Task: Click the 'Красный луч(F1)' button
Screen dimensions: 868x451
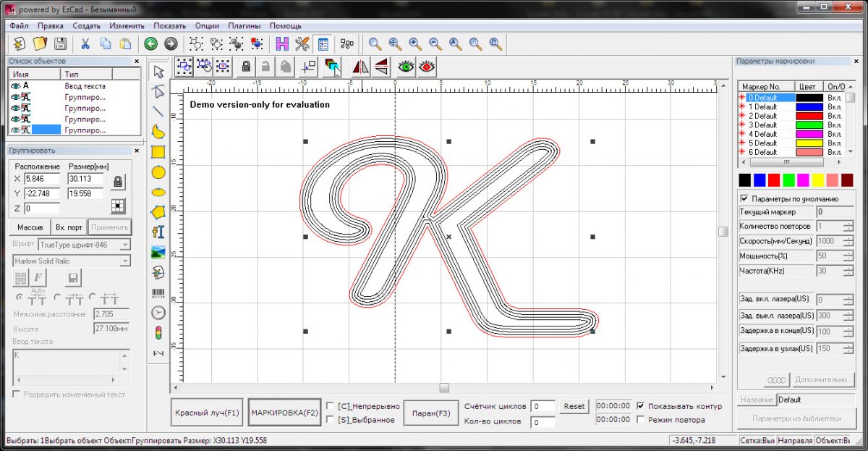Action: pos(207,413)
